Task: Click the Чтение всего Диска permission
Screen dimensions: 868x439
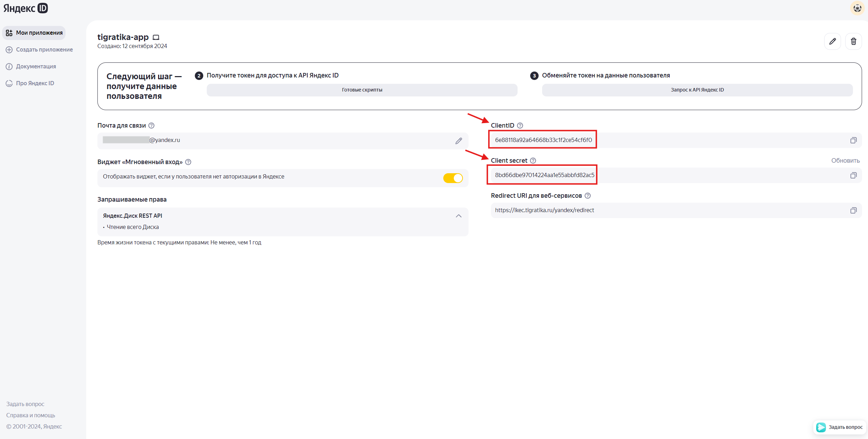Action: point(132,227)
